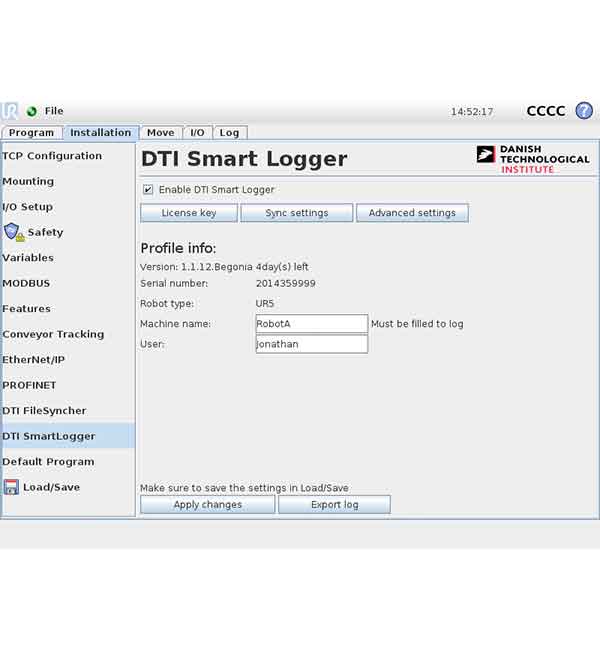Image resolution: width=600 pixels, height=650 pixels.
Task: Select Load/Save label in the sidebar
Action: pos(51,487)
